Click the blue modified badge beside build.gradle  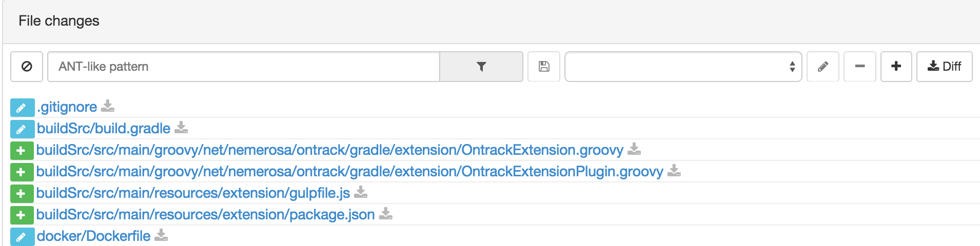(22, 129)
